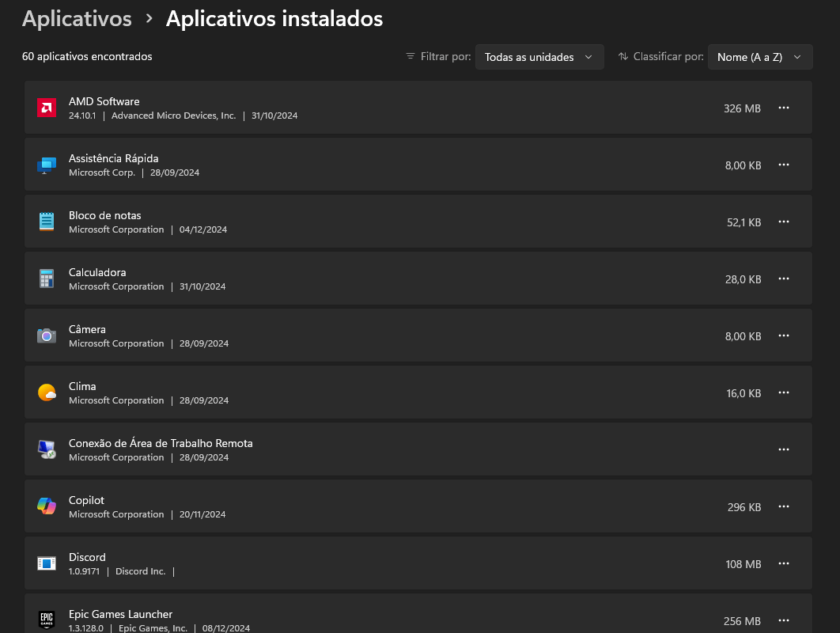Click the Epic Games Launcher icon

(x=47, y=620)
